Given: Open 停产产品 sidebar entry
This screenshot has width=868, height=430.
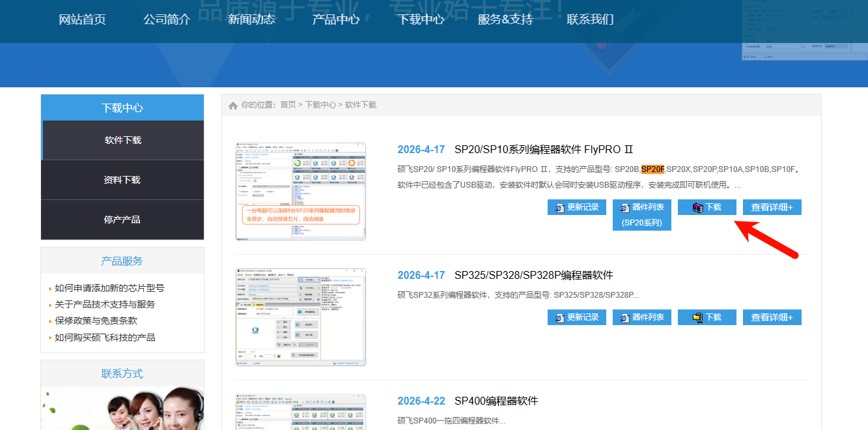Looking at the screenshot, I should click(122, 220).
